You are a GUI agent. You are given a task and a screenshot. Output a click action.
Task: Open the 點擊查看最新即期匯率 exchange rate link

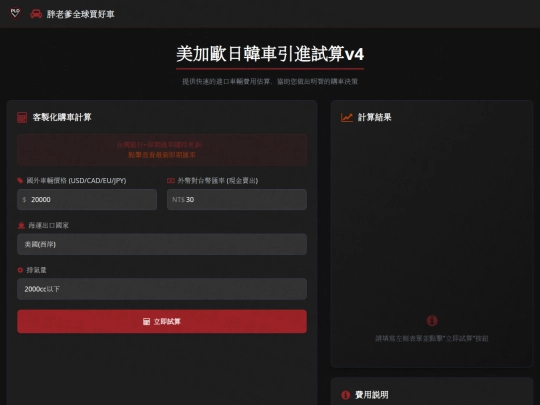tap(162, 155)
